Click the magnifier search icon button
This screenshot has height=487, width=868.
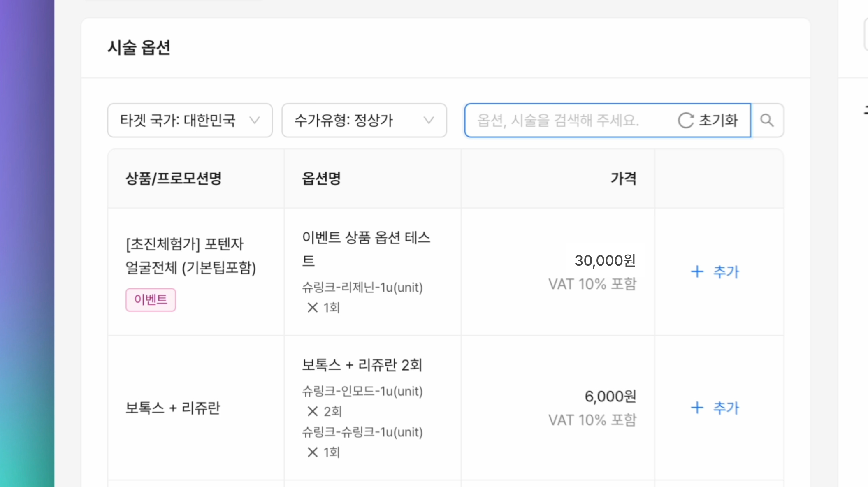(767, 120)
